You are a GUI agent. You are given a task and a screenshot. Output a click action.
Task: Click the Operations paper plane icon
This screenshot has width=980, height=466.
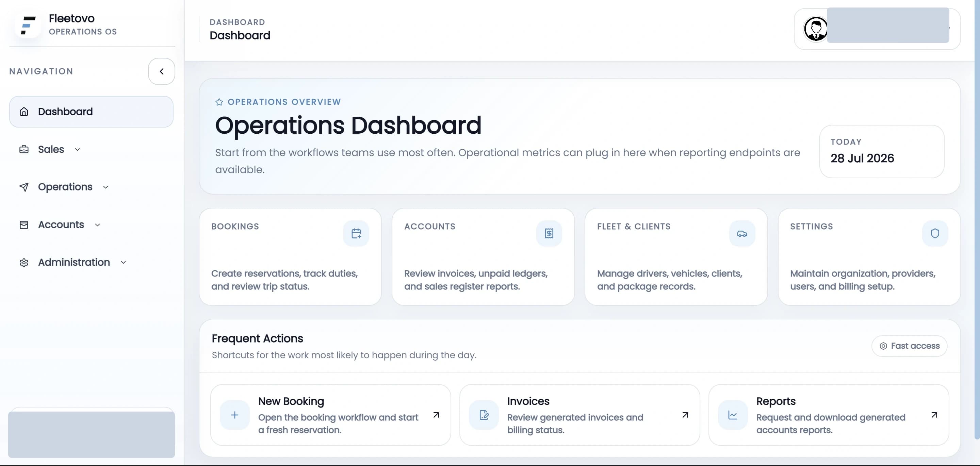click(24, 187)
